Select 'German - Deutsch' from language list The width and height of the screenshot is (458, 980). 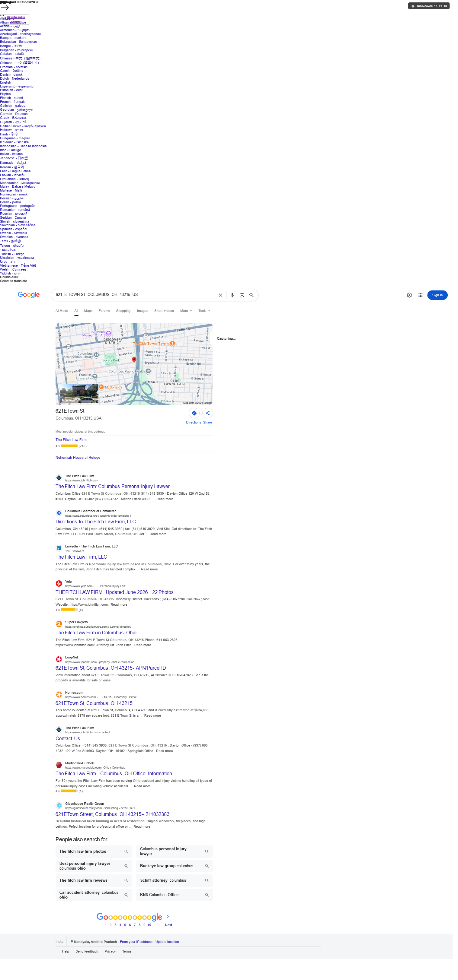tap(14, 115)
